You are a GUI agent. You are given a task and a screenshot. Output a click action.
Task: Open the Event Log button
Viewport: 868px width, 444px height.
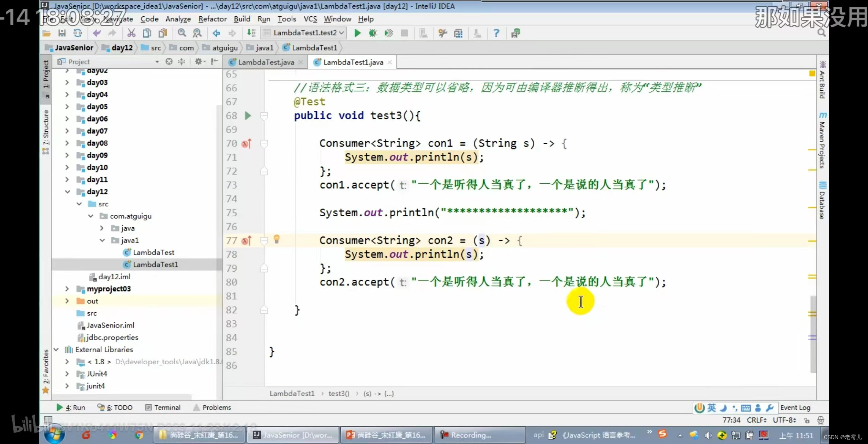(795, 407)
